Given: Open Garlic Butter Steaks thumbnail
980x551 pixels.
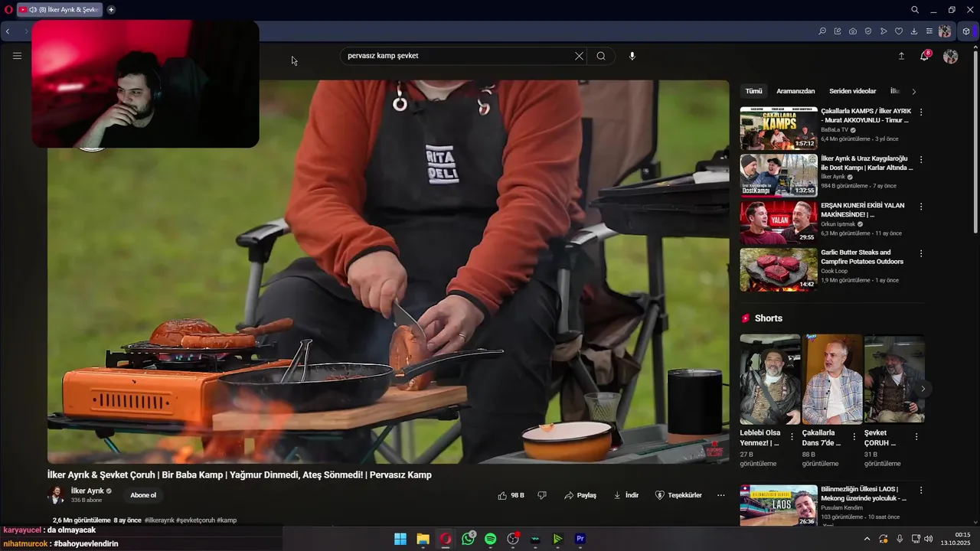Looking at the screenshot, I should click(779, 269).
